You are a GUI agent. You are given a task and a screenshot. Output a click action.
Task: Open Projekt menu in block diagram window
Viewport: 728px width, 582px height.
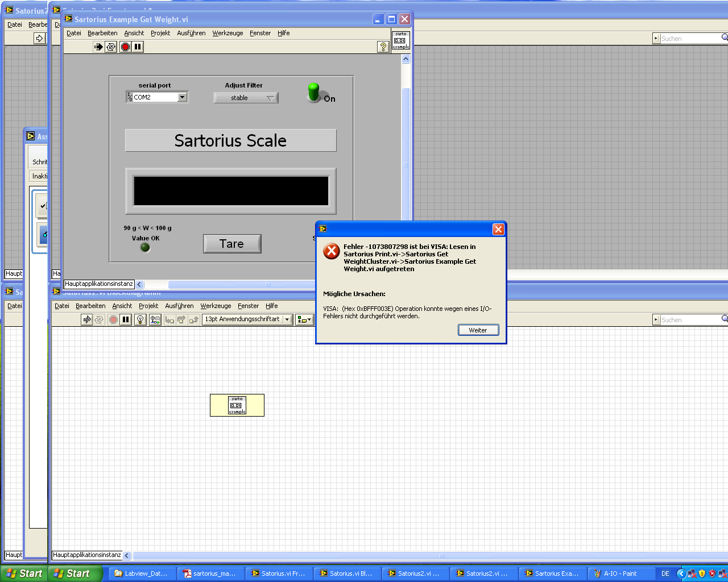pos(148,306)
